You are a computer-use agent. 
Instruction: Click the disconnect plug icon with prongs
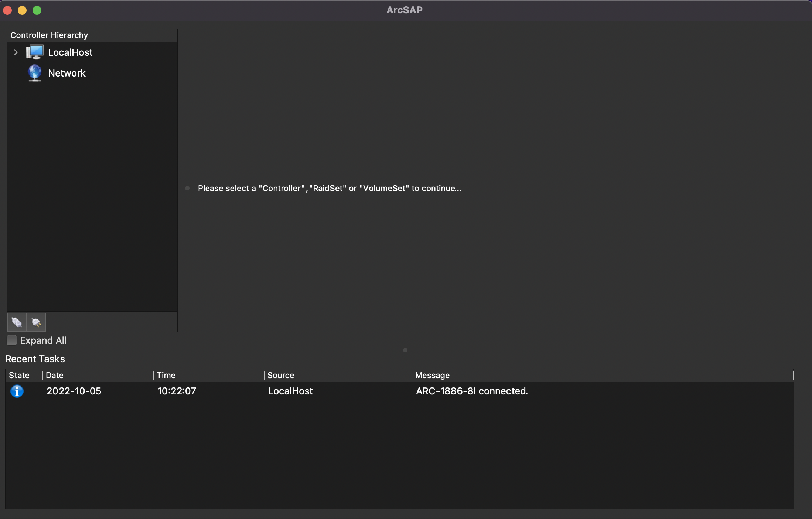tap(36, 322)
